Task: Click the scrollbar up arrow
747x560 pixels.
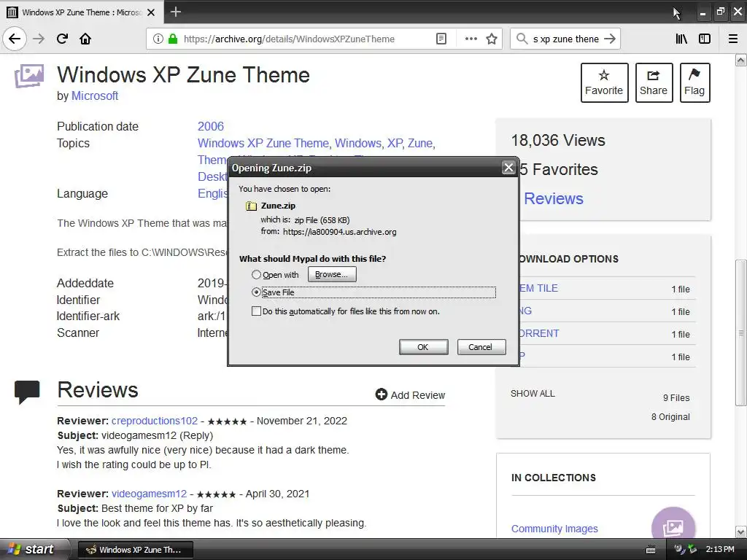Action: 740,60
